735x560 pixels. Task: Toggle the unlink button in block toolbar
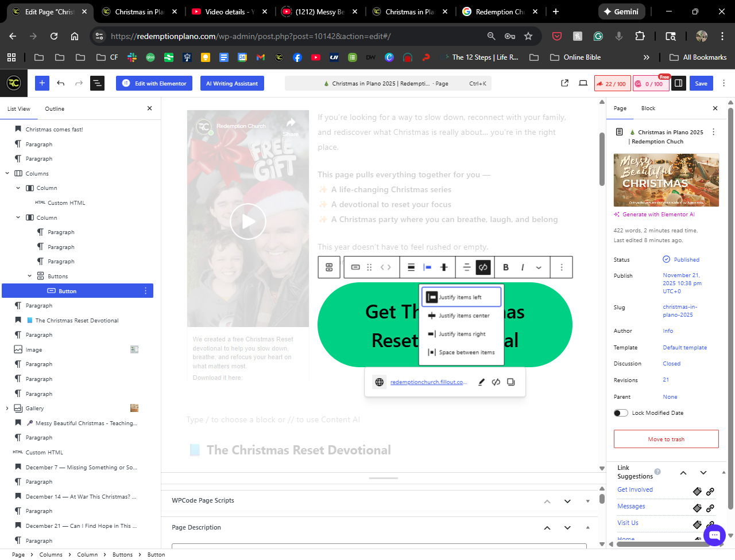click(x=483, y=267)
